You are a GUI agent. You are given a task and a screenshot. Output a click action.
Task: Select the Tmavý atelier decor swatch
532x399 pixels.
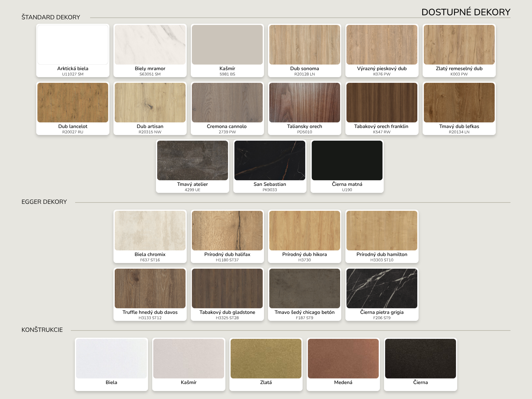coord(193,166)
